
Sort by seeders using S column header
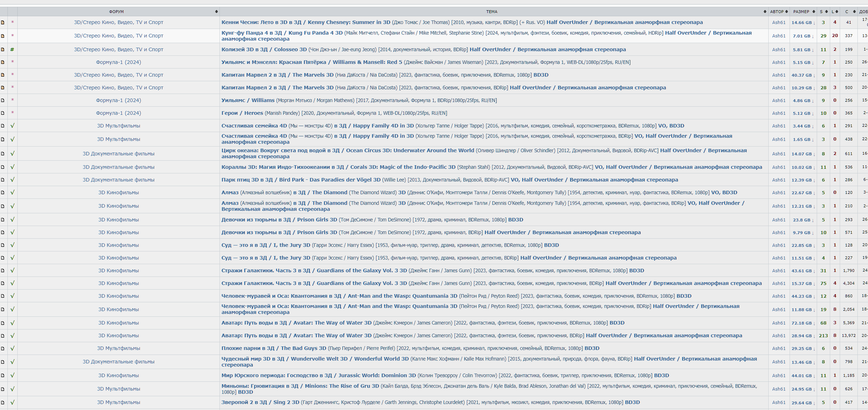823,12
